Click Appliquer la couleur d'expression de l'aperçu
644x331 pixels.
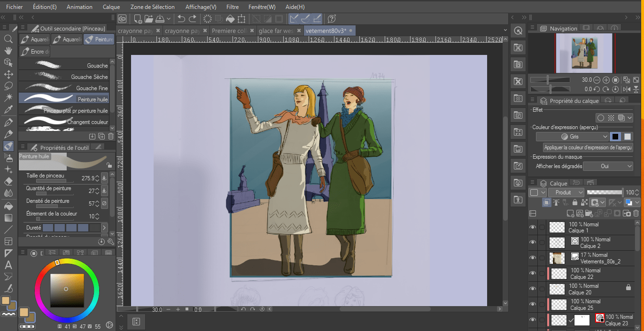(x=588, y=147)
